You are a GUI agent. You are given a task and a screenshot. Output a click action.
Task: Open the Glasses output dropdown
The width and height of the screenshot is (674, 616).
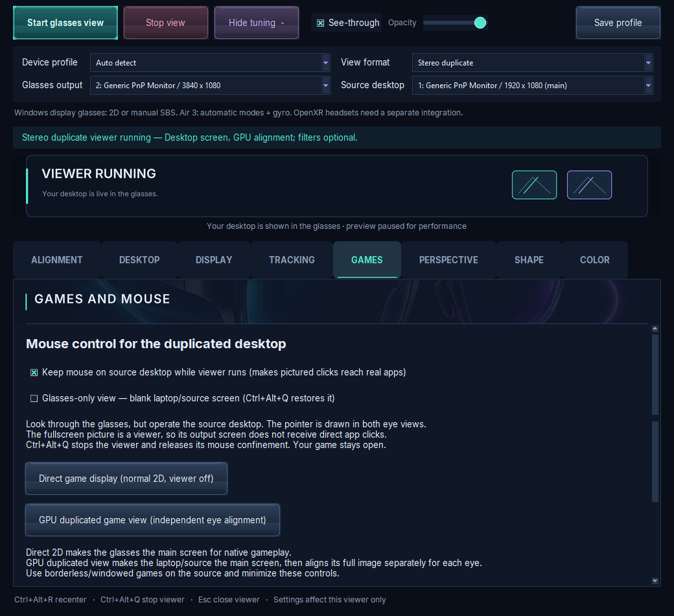210,85
